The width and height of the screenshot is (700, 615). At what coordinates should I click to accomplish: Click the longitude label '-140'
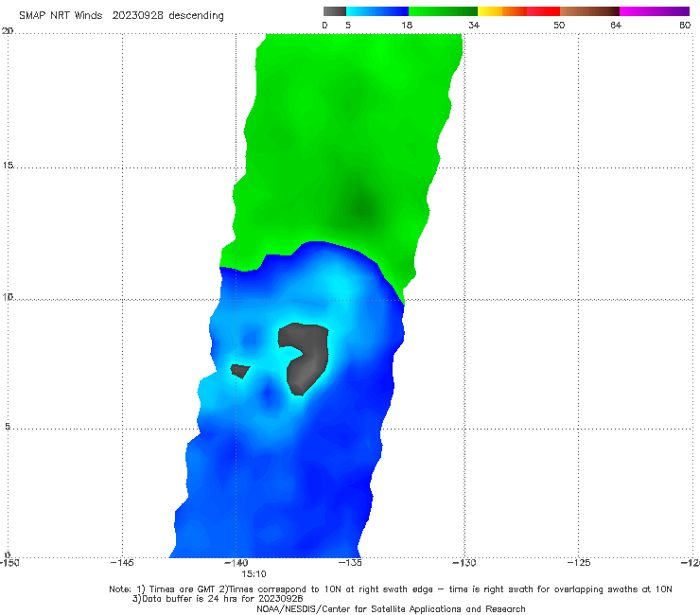point(236,563)
